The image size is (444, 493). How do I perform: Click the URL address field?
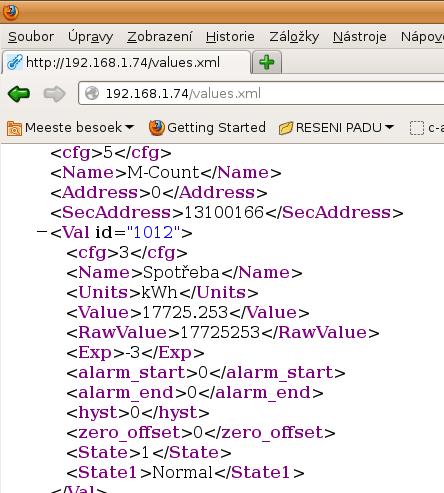coord(261,93)
